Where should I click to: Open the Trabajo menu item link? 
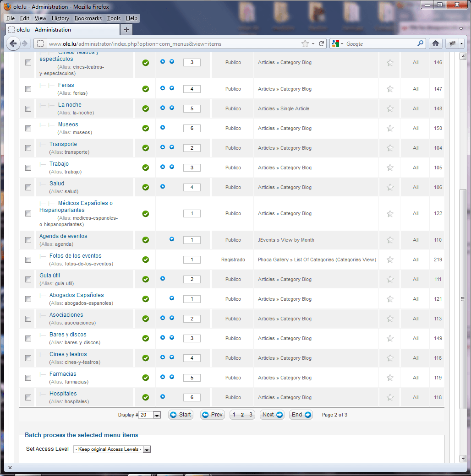tap(59, 164)
